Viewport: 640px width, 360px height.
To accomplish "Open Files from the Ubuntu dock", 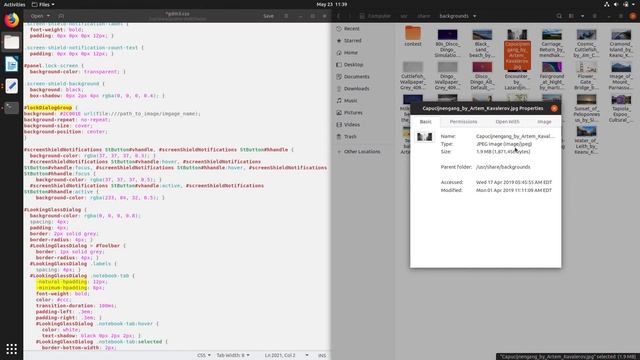I will tap(11, 42).
